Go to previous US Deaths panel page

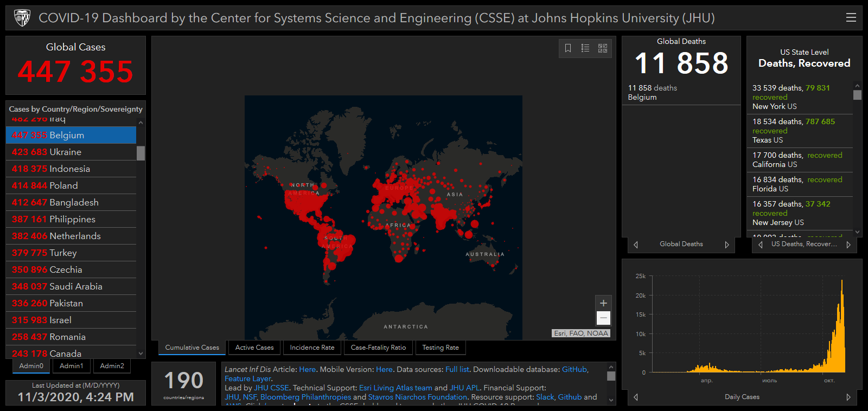point(761,245)
